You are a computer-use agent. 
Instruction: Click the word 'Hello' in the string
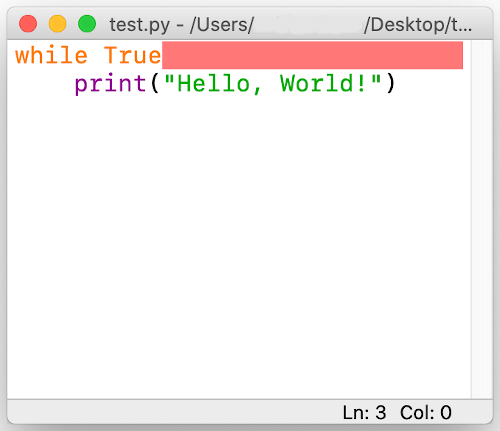pos(214,83)
